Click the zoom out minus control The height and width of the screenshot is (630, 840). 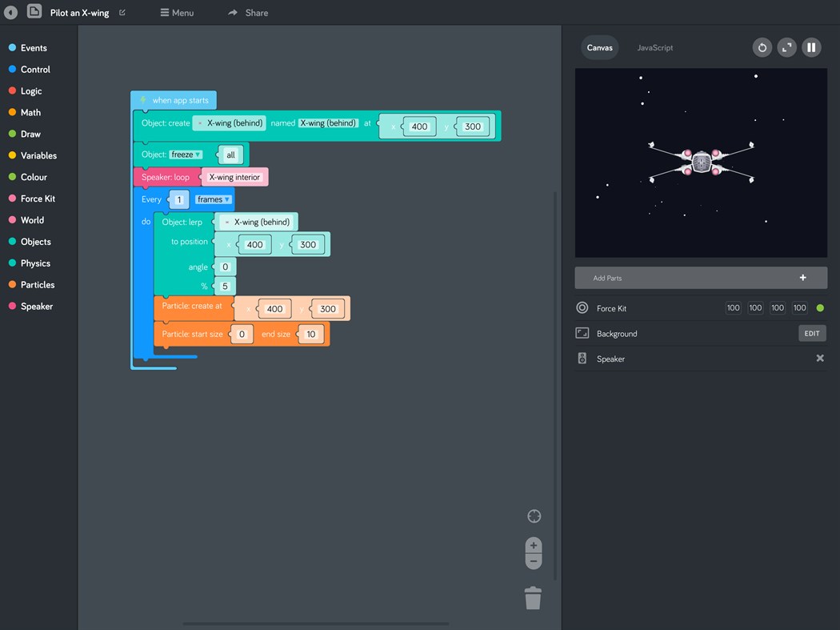click(534, 562)
